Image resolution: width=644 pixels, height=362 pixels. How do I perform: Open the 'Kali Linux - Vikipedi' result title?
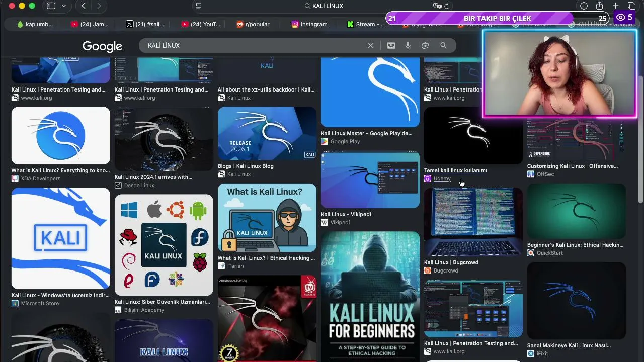(x=346, y=214)
